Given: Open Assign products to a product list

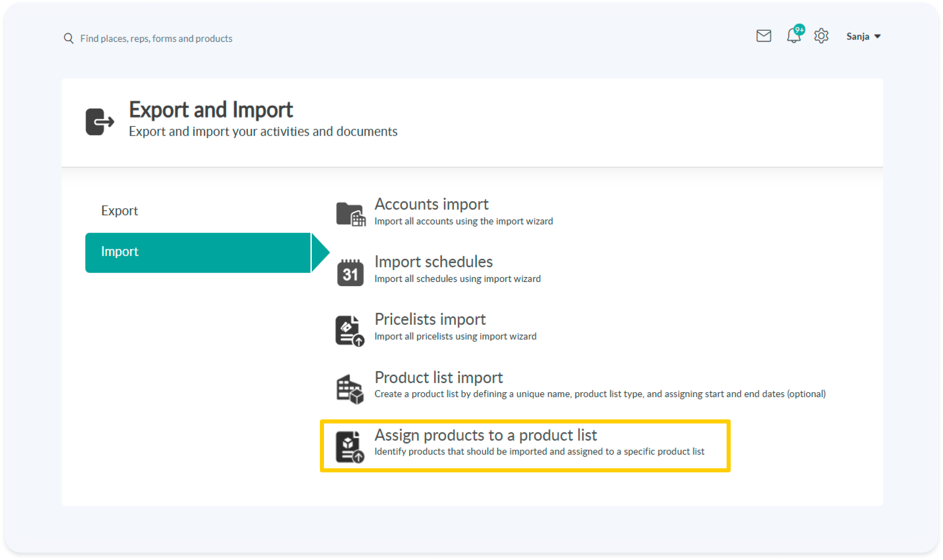Looking at the screenshot, I should (485, 435).
